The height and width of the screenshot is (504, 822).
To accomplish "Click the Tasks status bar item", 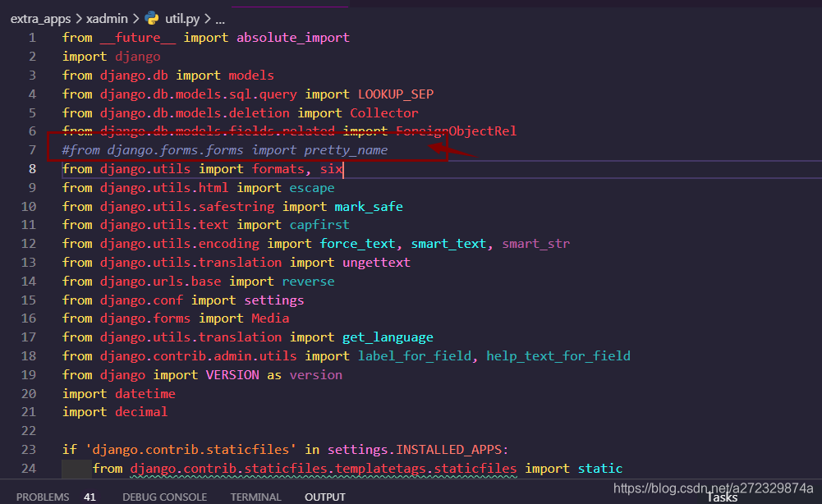I will click(721, 497).
